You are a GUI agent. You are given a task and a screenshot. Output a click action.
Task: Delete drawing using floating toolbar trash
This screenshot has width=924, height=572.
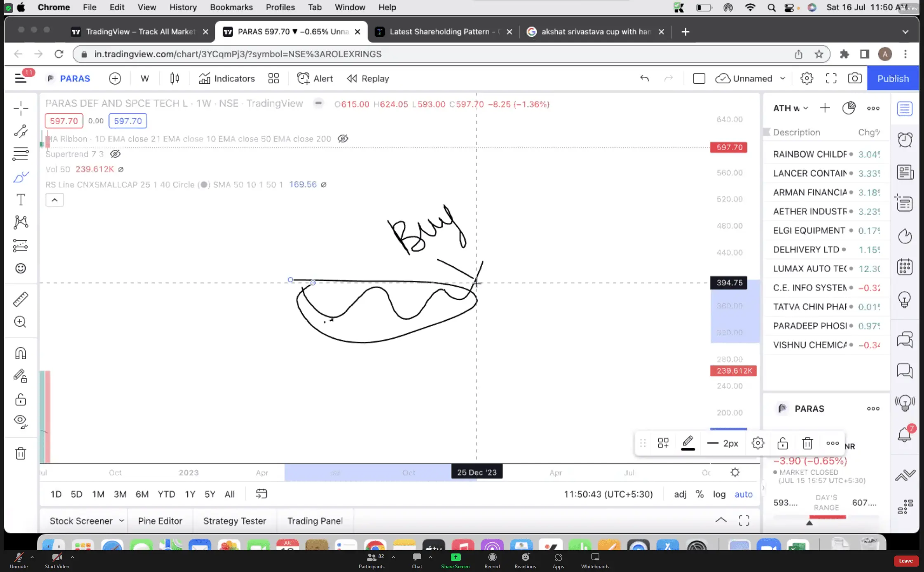point(807,443)
